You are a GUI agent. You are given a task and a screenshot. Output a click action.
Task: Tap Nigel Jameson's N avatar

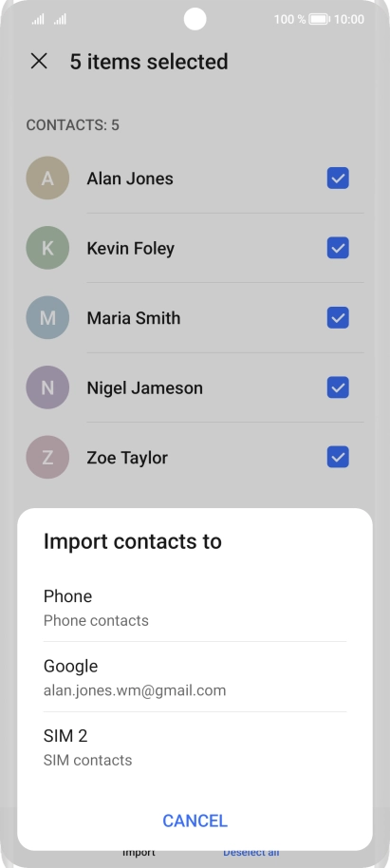(x=47, y=387)
